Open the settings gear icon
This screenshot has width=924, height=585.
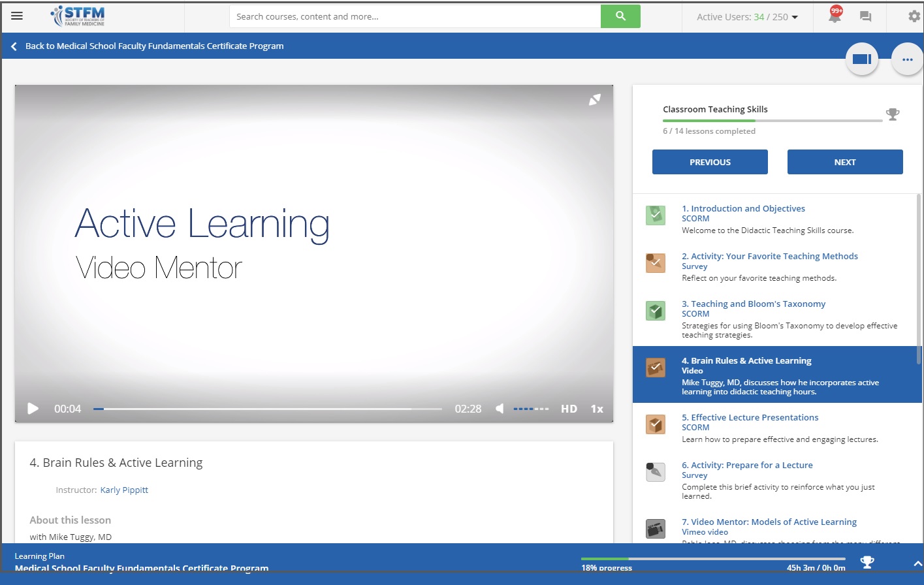[914, 16]
